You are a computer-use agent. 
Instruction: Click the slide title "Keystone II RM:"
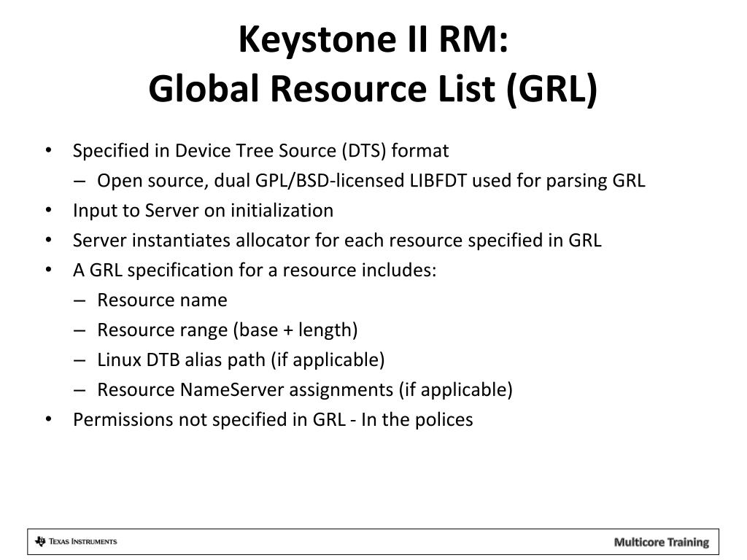373,39
